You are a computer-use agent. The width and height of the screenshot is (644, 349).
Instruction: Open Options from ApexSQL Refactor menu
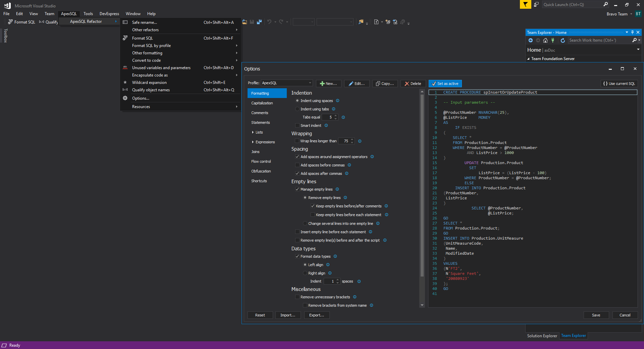click(180, 98)
